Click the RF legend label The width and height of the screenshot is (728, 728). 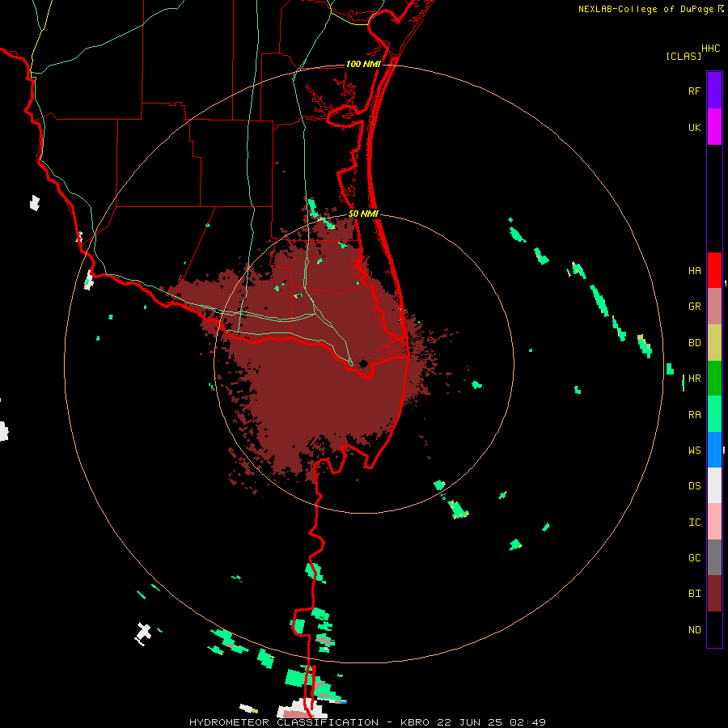pyautogui.click(x=694, y=91)
